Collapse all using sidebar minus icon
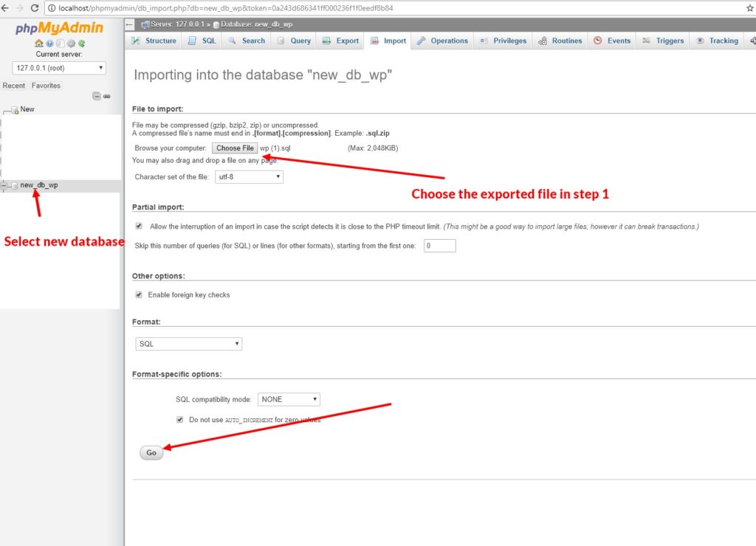The height and width of the screenshot is (546, 756). pos(96,97)
